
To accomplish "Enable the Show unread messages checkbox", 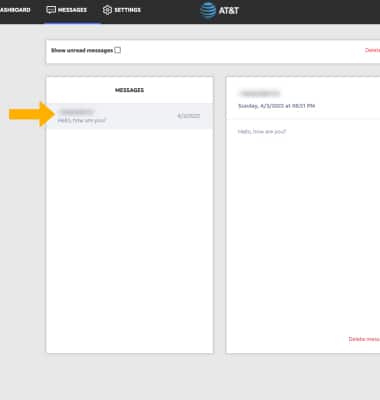I will (x=118, y=50).
